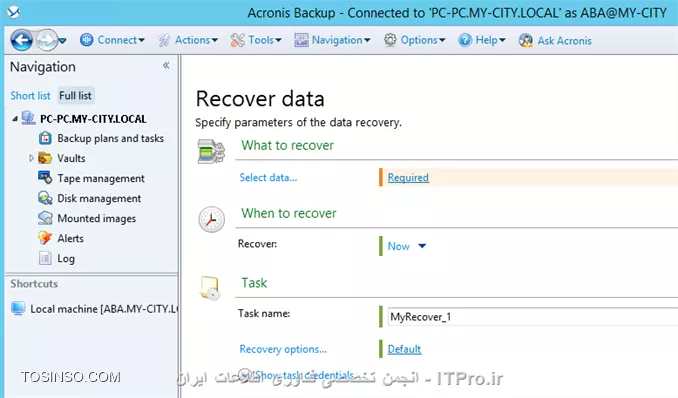Open Alerts in the navigation tree
This screenshot has width=678, height=398.
[x=70, y=238]
